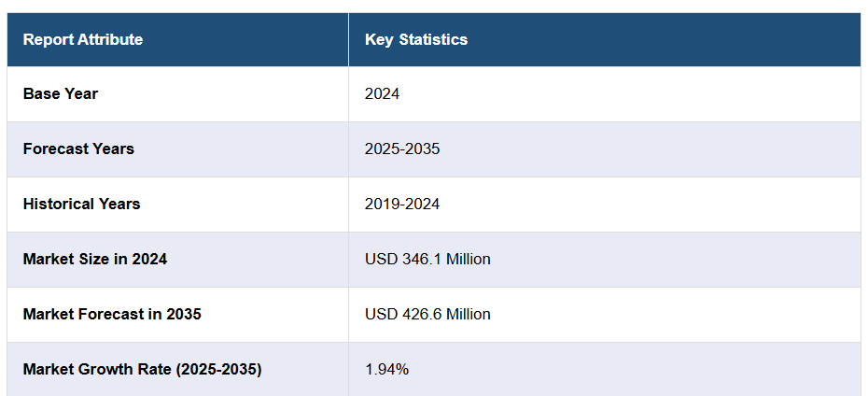Click the word Million in the 2024 market size
This screenshot has height=396, width=868.
(x=467, y=259)
